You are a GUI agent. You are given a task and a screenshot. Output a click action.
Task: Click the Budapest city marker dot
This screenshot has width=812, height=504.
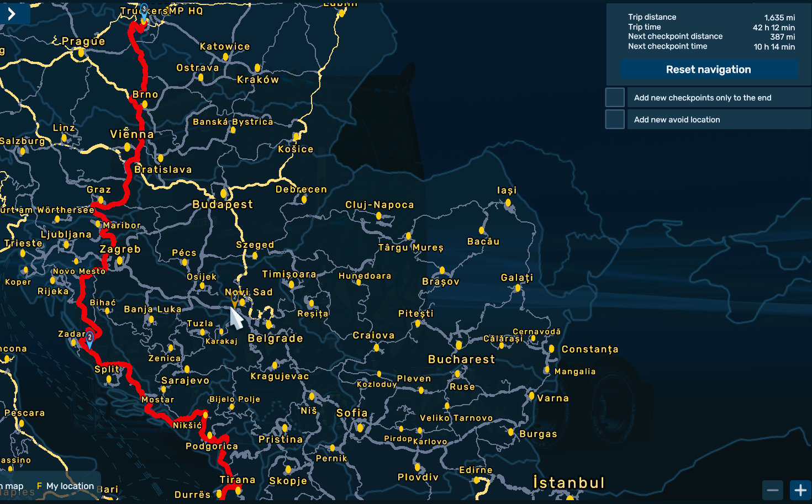click(224, 193)
